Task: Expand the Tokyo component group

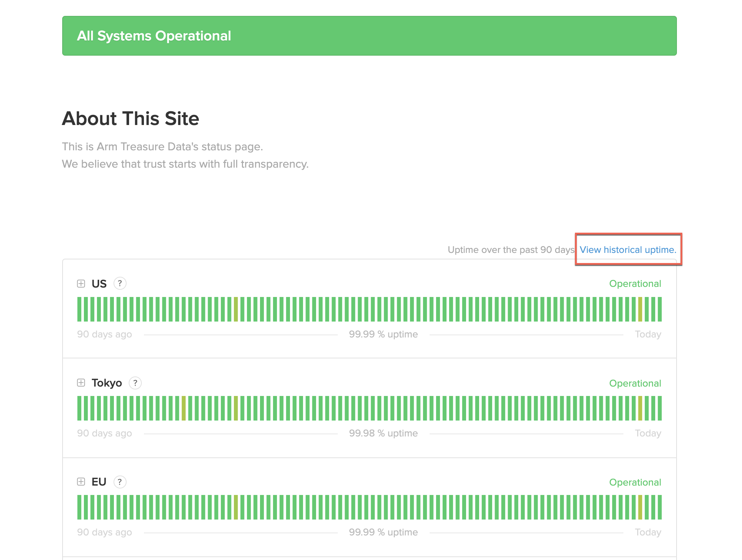Action: (x=81, y=383)
